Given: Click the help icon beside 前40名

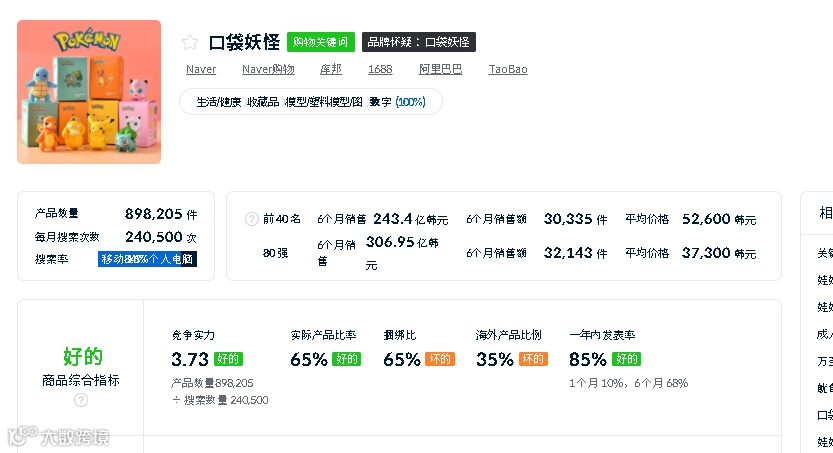Looking at the screenshot, I should point(251,219).
